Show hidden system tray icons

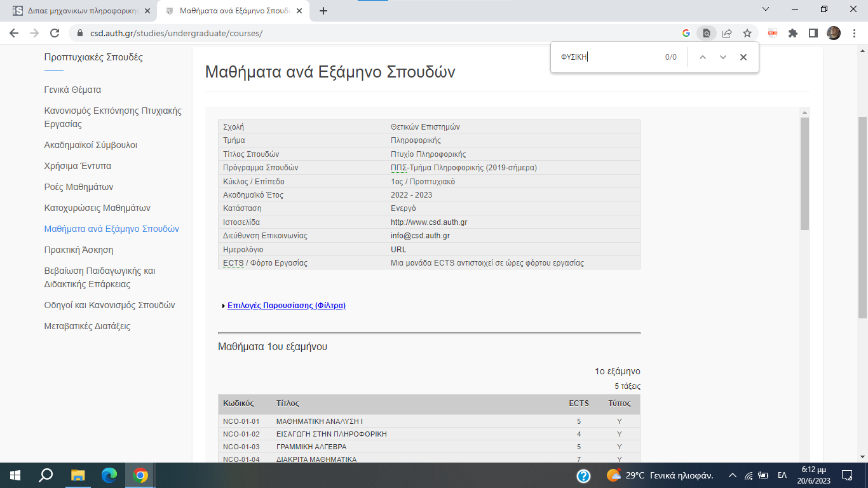point(732,475)
